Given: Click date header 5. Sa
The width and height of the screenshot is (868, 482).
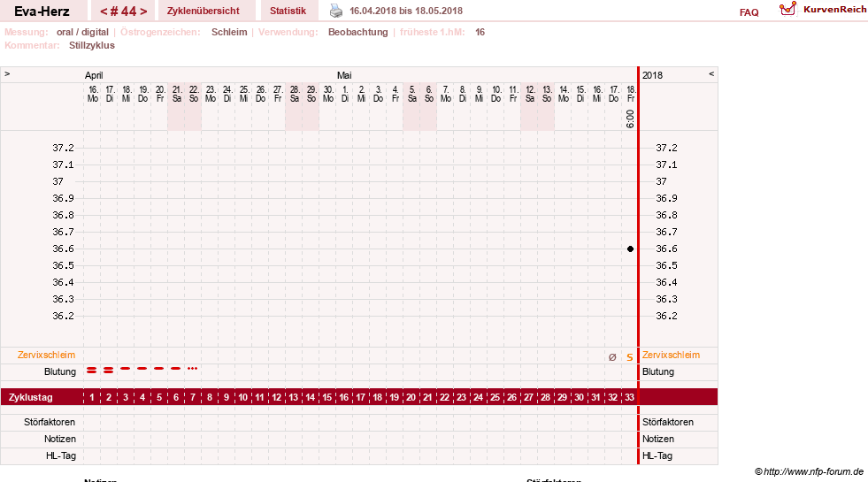Looking at the screenshot, I should 411,94.
